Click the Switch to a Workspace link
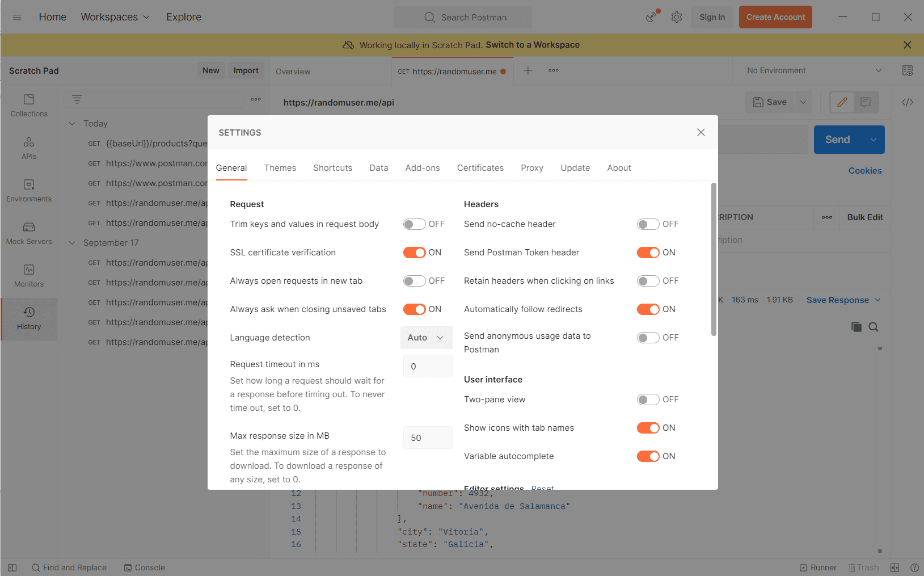The width and height of the screenshot is (924, 576). pyautogui.click(x=533, y=45)
